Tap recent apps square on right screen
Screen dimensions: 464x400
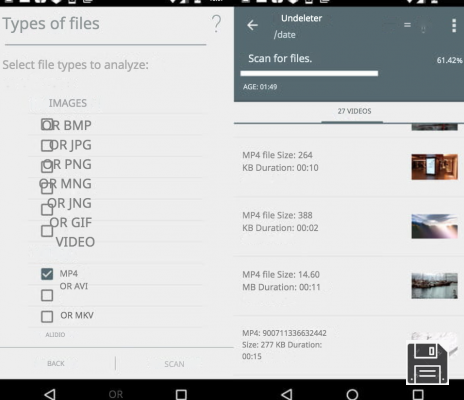pyautogui.click(x=418, y=394)
